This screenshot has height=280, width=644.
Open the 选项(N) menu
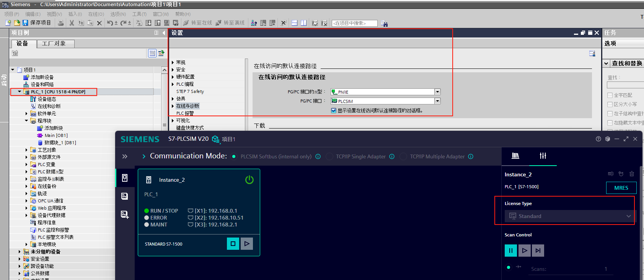click(118, 14)
